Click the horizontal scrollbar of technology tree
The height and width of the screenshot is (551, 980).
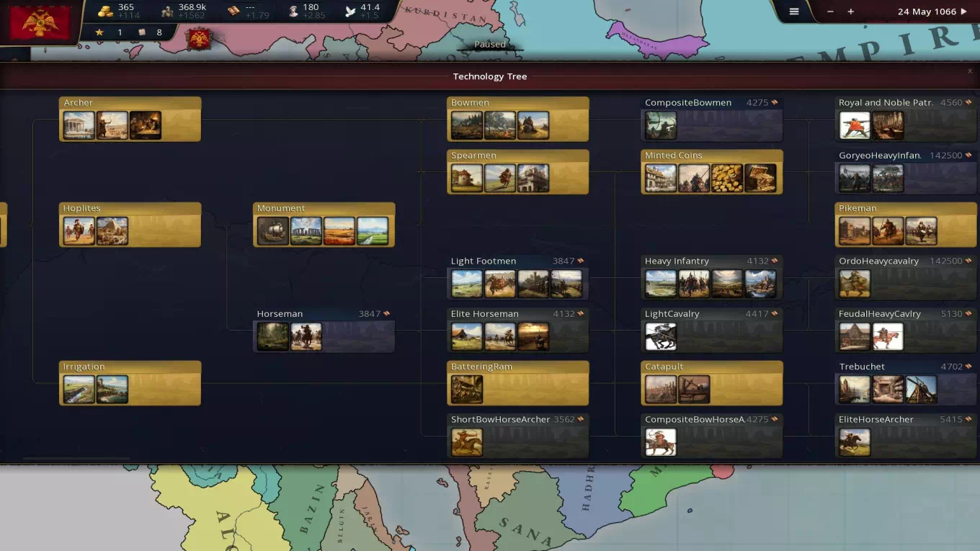pyautogui.click(x=76, y=459)
